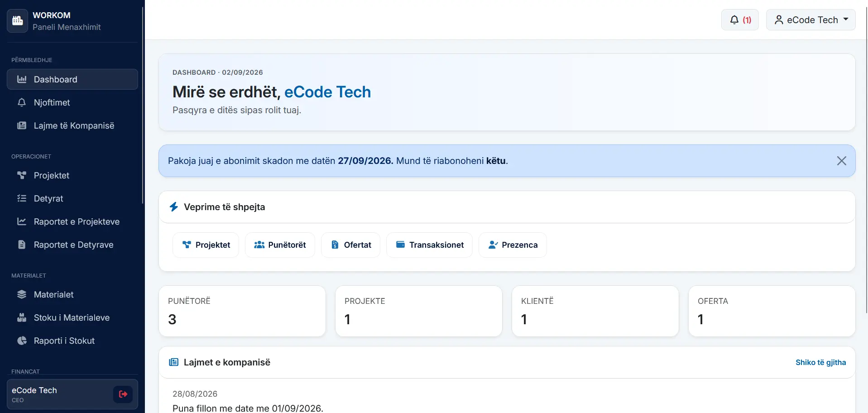868x413 pixels.
Task: Open the OFERTA stat card
Action: pos(772,311)
